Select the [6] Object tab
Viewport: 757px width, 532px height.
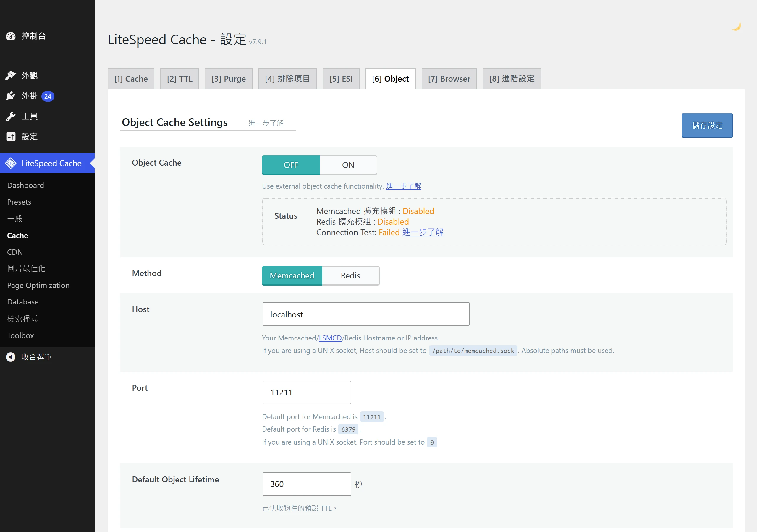(390, 79)
